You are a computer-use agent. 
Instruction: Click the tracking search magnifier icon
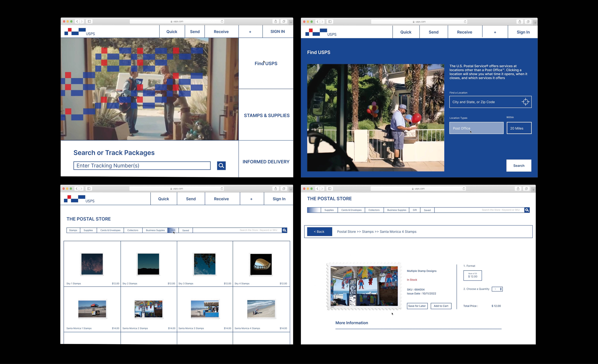(x=221, y=166)
